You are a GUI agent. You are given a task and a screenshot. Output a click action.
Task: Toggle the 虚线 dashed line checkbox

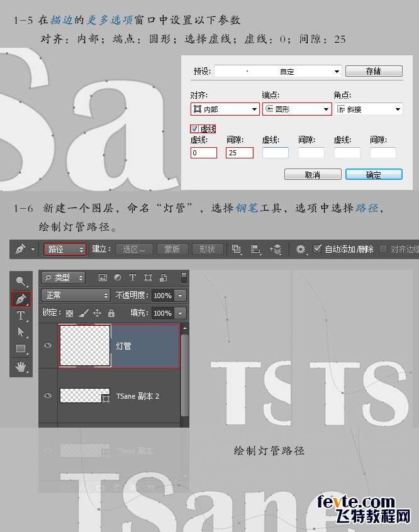194,129
